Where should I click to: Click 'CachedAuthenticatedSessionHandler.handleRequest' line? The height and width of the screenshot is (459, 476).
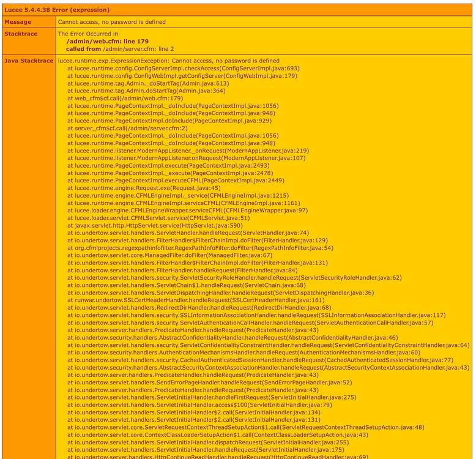(260, 360)
